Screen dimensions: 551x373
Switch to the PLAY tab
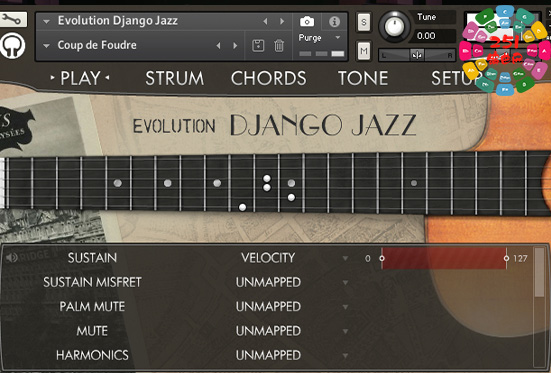click(x=80, y=78)
